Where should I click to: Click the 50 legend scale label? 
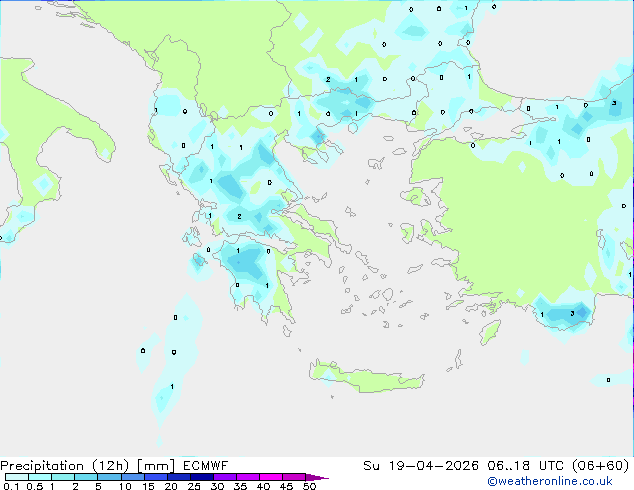[x=310, y=486]
